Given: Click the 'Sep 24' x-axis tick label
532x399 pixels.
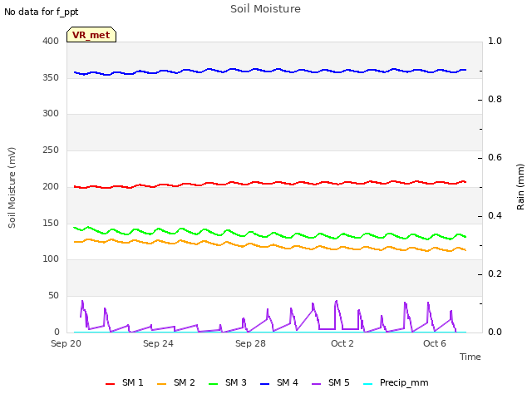Looking at the screenshot, I should click(x=158, y=343).
